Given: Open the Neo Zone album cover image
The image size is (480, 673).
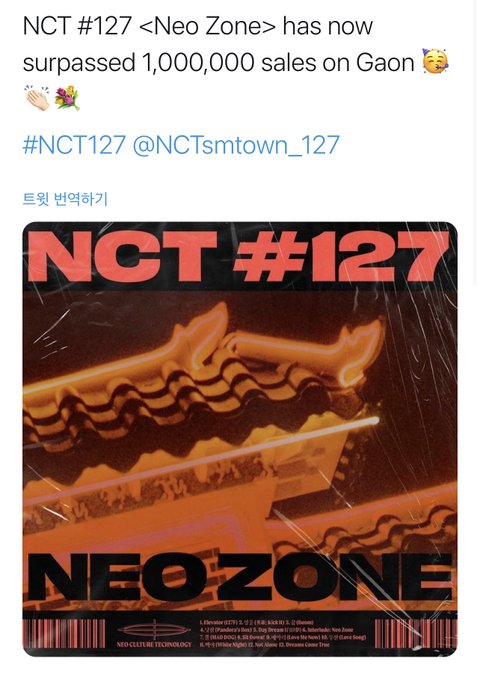Looking at the screenshot, I should pos(240,439).
